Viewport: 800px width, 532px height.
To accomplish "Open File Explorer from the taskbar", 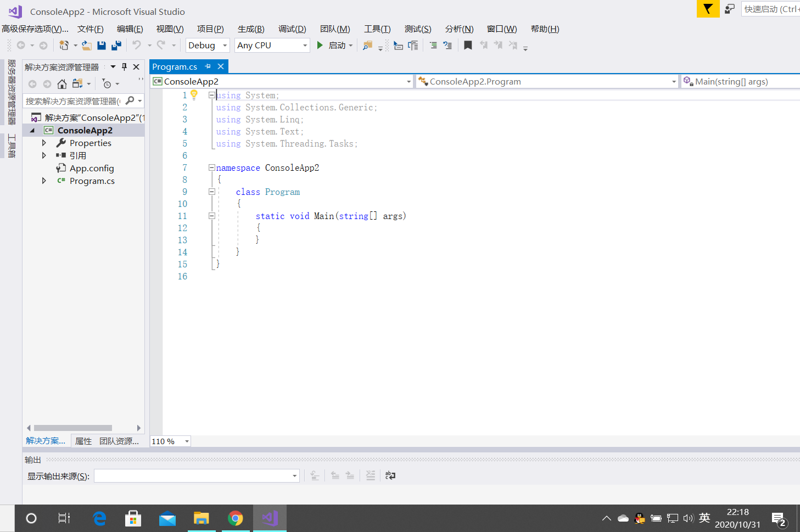I will 201,518.
